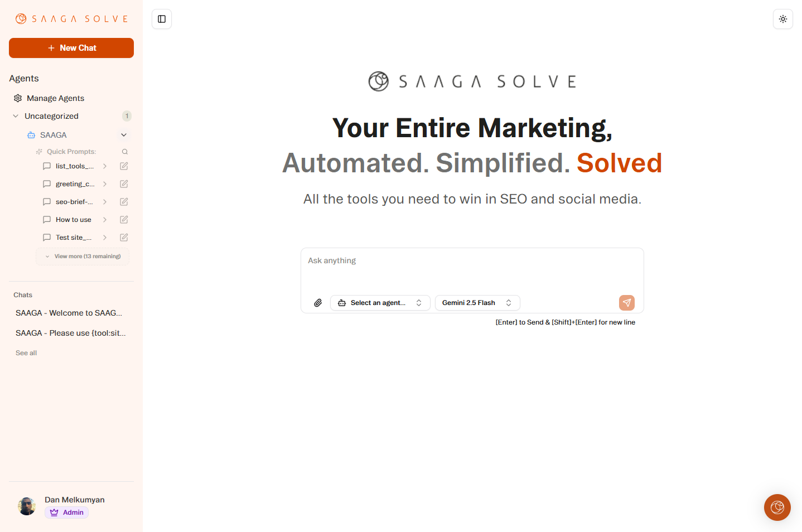Click the Ask anything input field
This screenshot has width=802, height=532.
[x=472, y=260]
